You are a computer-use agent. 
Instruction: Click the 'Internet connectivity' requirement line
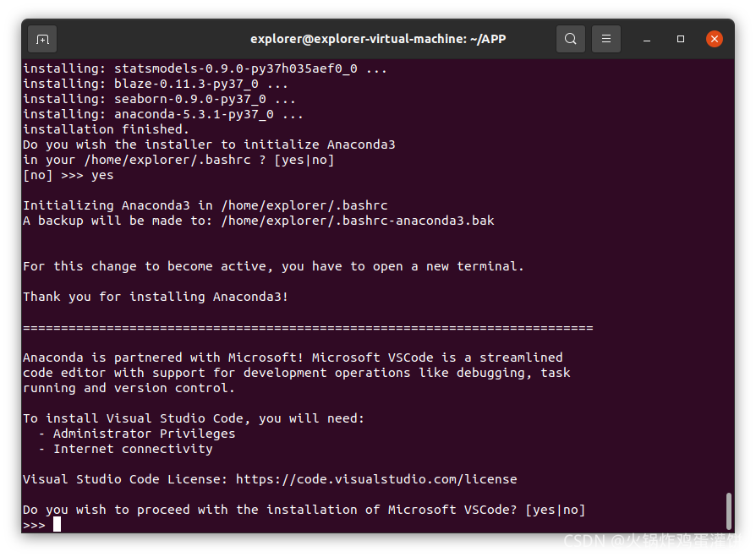[126, 449]
